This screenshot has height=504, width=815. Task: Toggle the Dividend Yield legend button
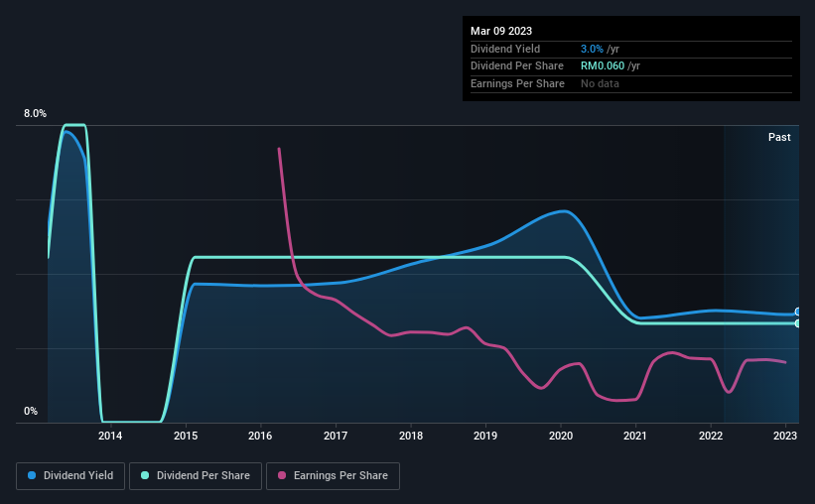click(x=70, y=476)
